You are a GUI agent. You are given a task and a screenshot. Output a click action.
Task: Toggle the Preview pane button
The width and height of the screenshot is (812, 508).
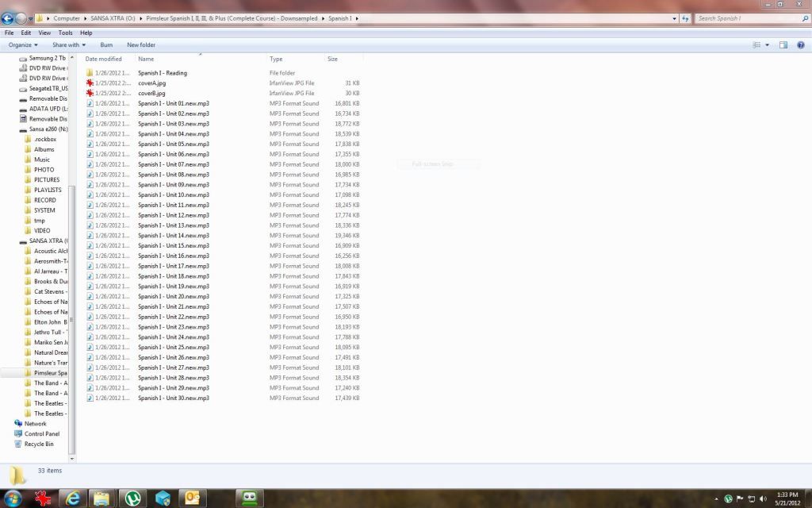click(783, 45)
